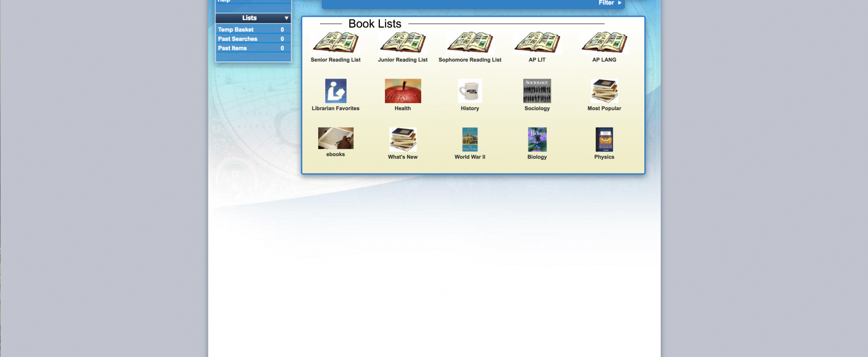Open the AP LIT book icon

(x=537, y=43)
